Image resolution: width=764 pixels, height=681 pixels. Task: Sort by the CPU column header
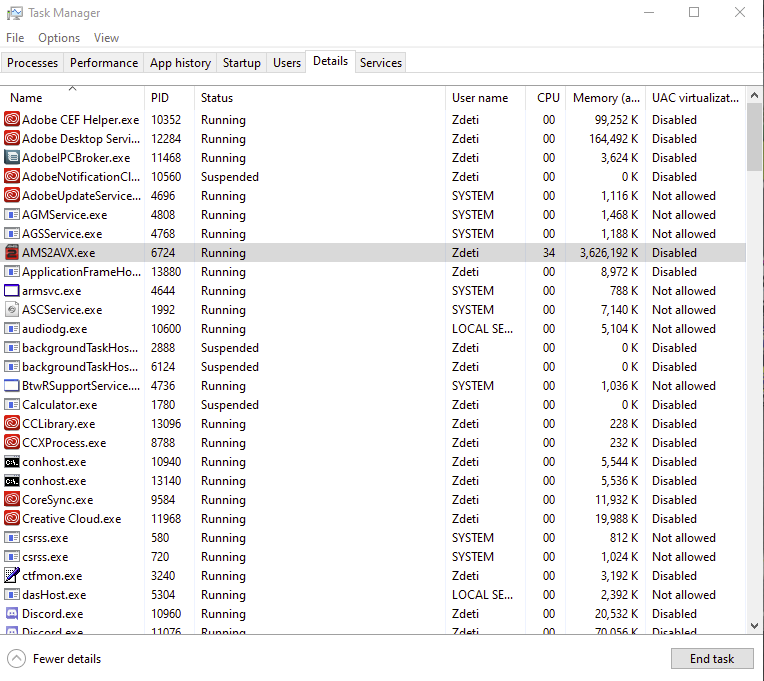click(546, 97)
